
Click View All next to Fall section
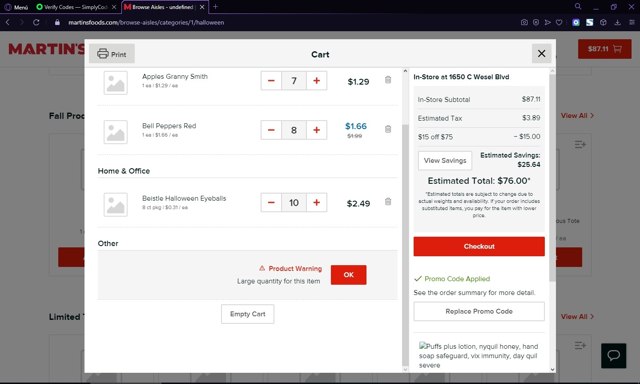click(x=577, y=116)
